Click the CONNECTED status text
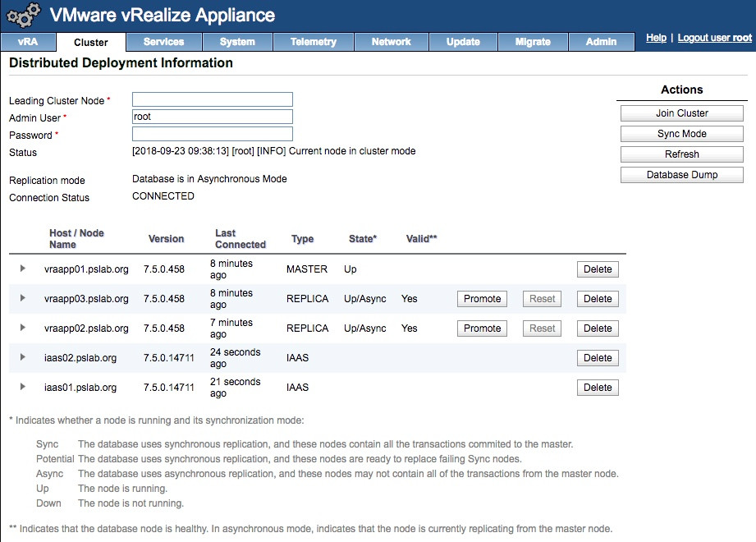The image size is (756, 542). click(163, 196)
